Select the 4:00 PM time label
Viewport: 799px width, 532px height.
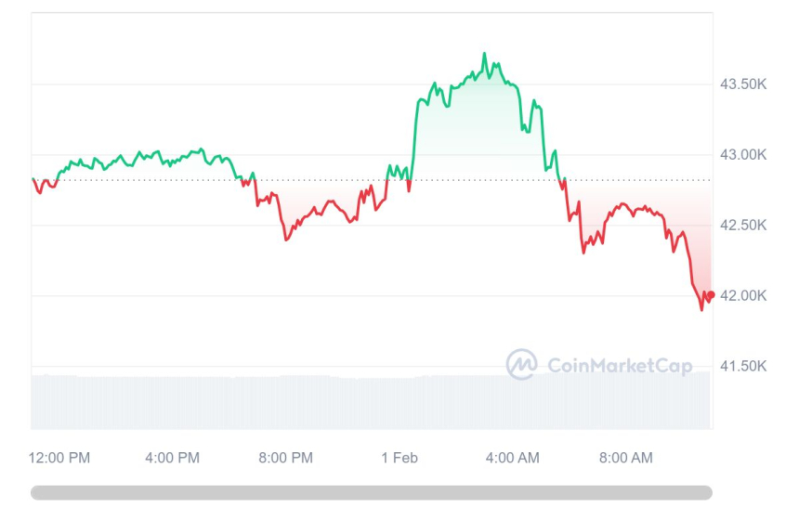(172, 458)
